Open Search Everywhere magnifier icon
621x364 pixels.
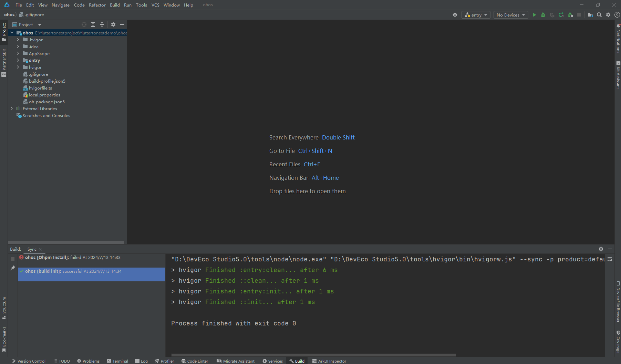599,15
